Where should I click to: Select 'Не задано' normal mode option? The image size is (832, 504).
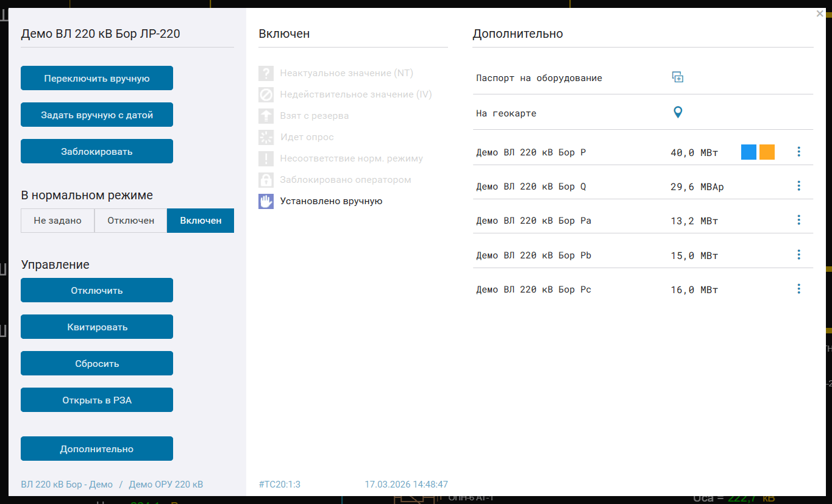click(x=57, y=221)
